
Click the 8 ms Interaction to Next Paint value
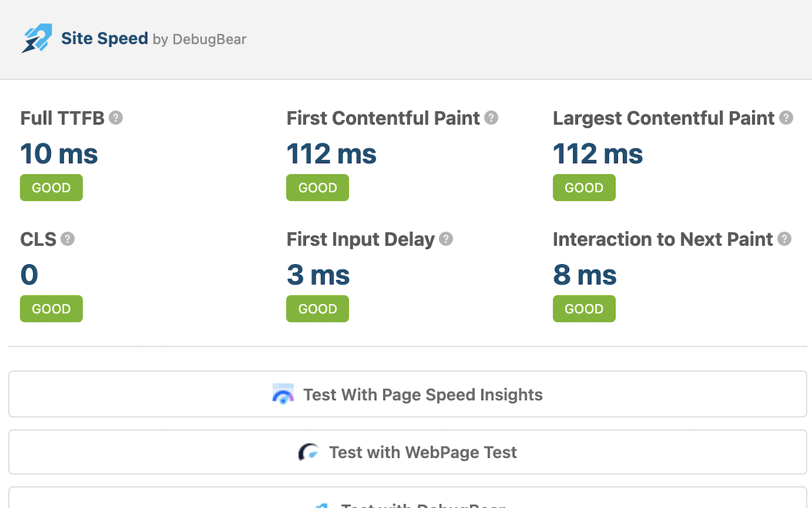pos(584,274)
